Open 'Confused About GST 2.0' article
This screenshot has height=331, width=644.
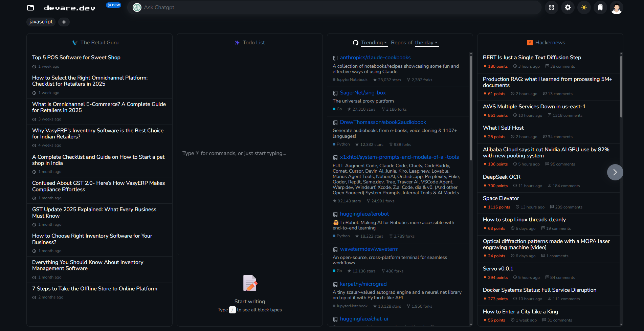click(x=98, y=186)
